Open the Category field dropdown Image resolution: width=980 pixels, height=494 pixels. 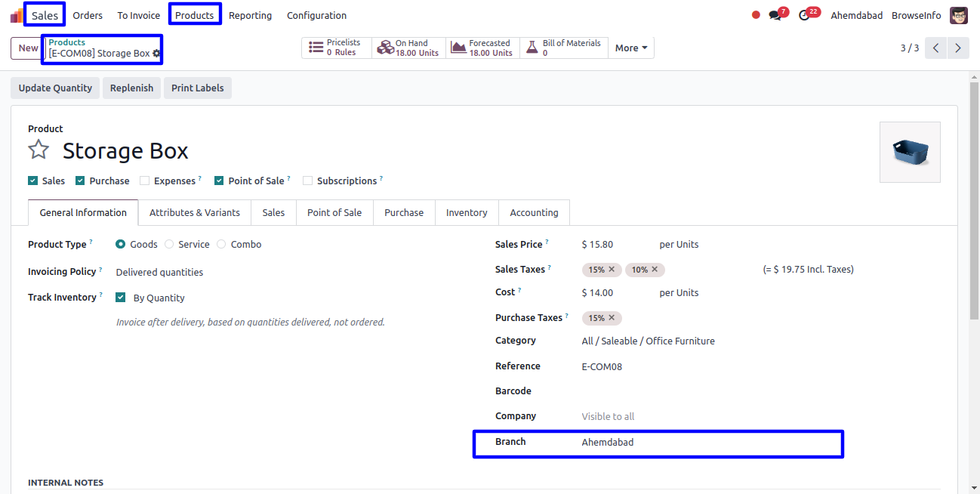point(648,341)
